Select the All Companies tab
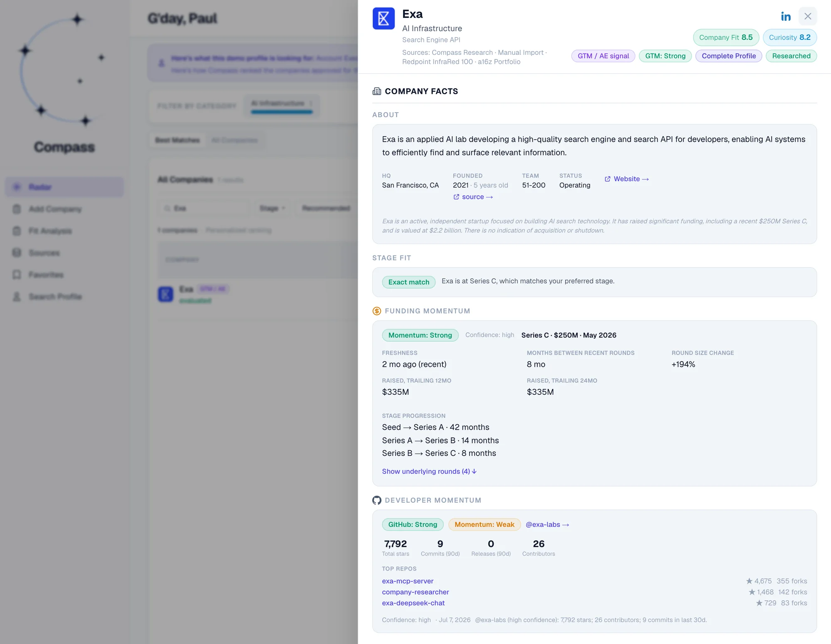 (x=234, y=140)
